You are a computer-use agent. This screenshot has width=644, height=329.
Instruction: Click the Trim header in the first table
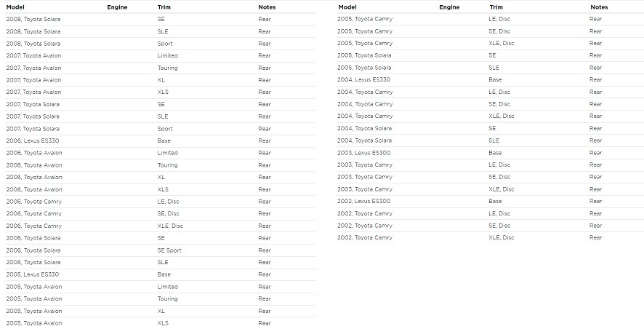point(164,7)
